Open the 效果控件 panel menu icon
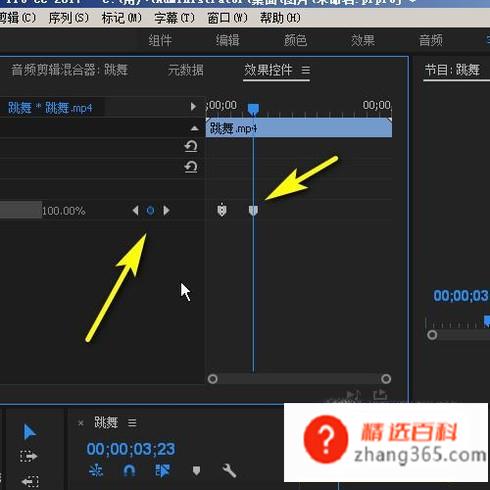The width and height of the screenshot is (490, 490). (x=306, y=70)
